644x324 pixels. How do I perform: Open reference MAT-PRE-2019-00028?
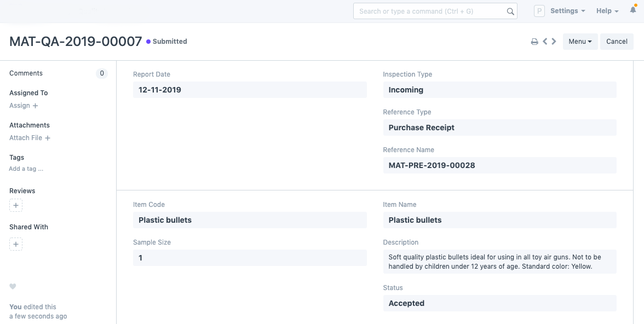(x=432, y=165)
